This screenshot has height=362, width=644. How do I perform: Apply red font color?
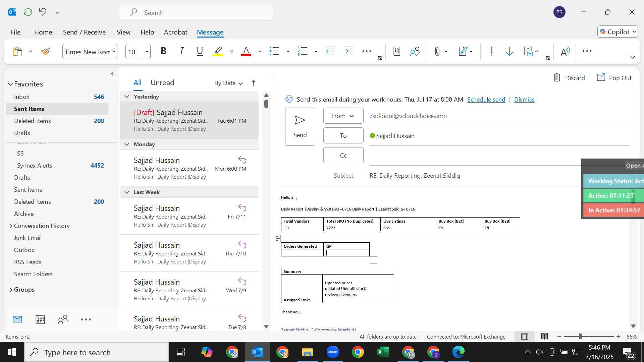246,51
